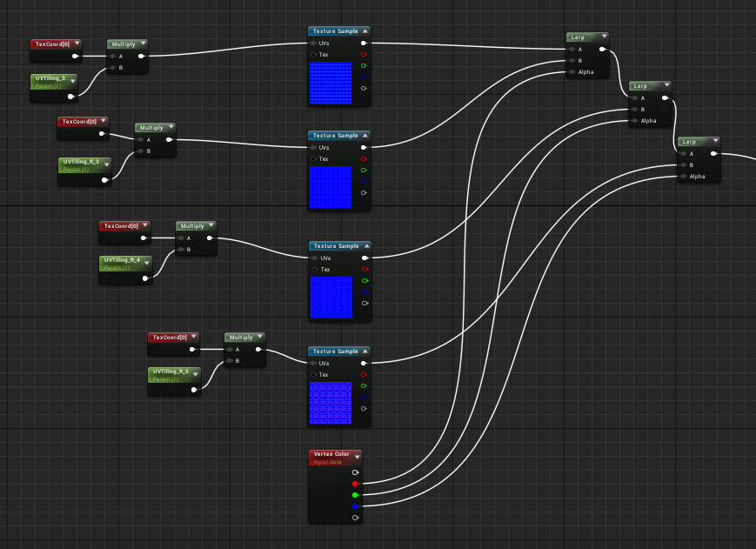This screenshot has height=549, width=756.
Task: Select the UVTiling_R_4 parameter node title
Action: pyautogui.click(x=122, y=260)
